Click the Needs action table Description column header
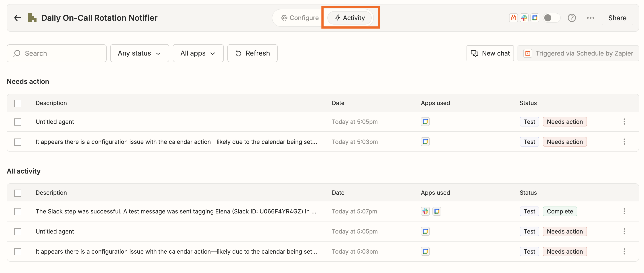644x273 pixels. click(51, 103)
